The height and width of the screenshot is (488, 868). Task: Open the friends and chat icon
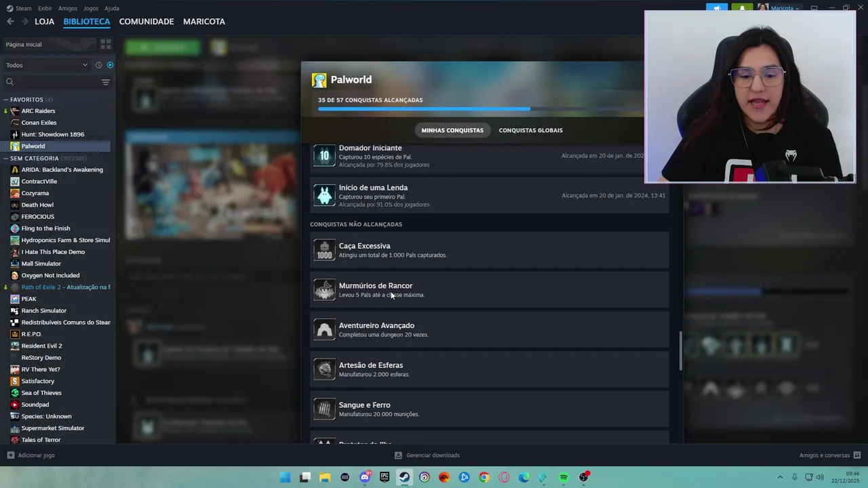tap(857, 455)
